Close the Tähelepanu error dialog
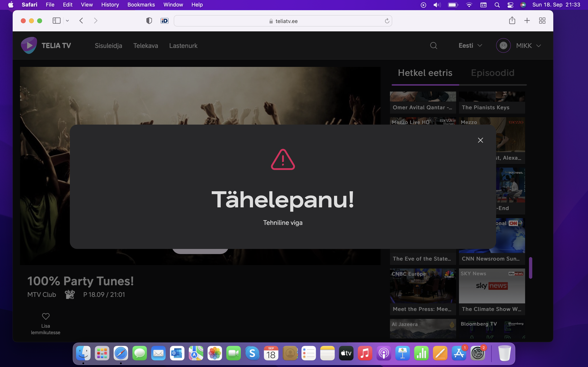The height and width of the screenshot is (367, 588). tap(480, 140)
